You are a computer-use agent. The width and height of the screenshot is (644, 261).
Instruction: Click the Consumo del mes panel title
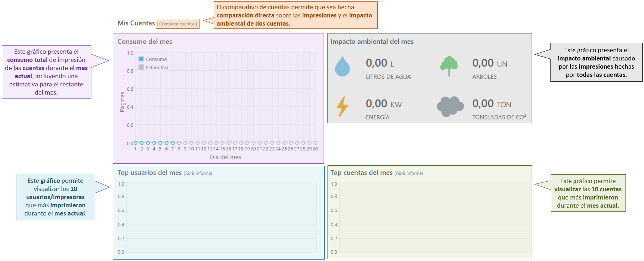click(x=145, y=42)
